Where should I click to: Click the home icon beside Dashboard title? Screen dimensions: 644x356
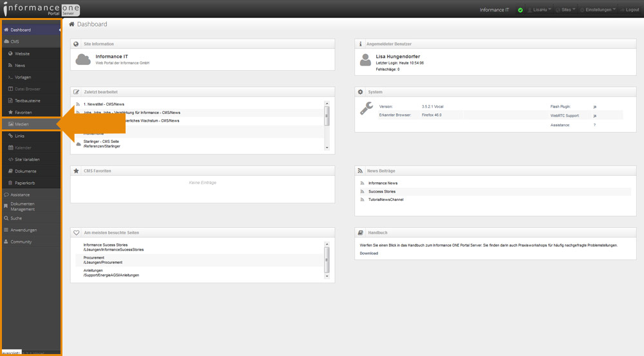click(x=71, y=24)
